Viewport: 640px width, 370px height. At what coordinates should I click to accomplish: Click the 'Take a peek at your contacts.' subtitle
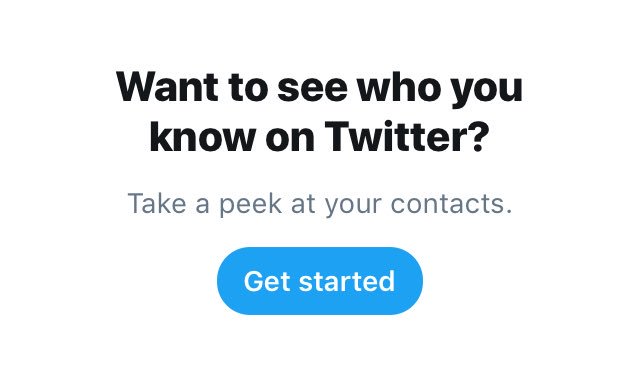coord(320,204)
